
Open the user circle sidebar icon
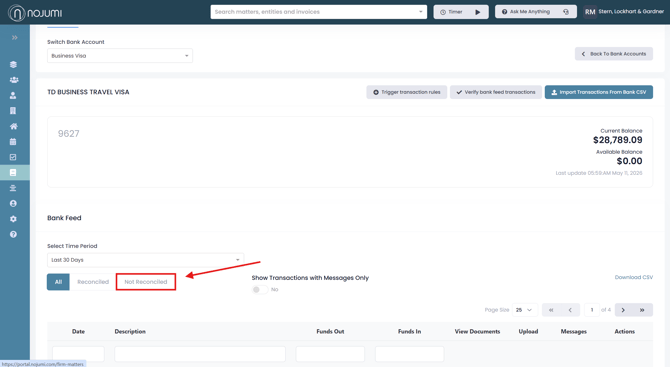coord(13,203)
